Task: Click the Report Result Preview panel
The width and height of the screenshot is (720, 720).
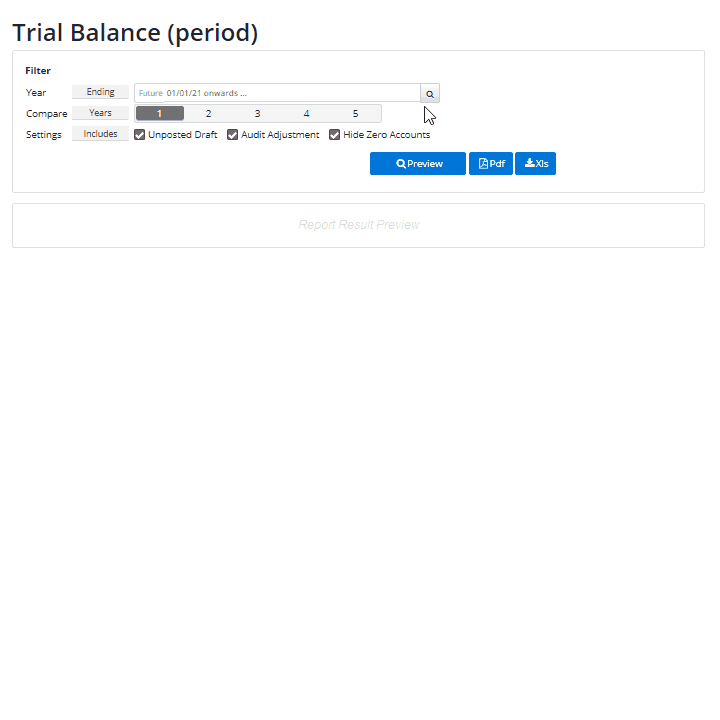Action: 358,225
